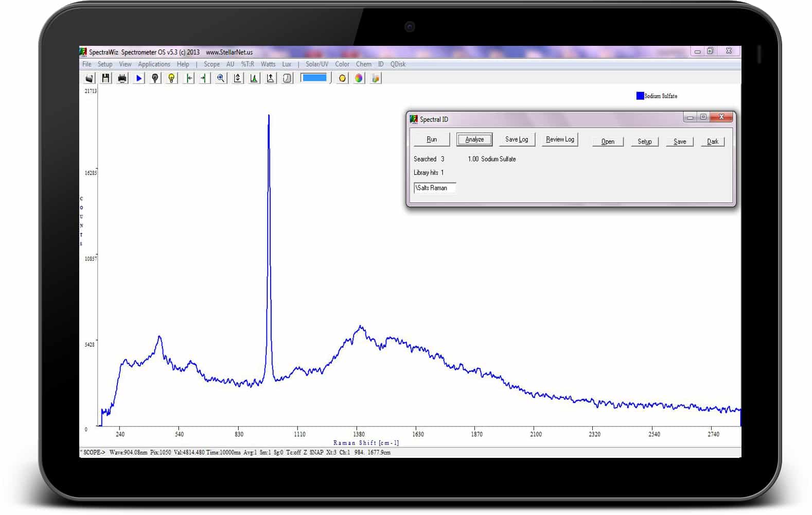Click the Spectral ID title bar icon

click(x=414, y=119)
